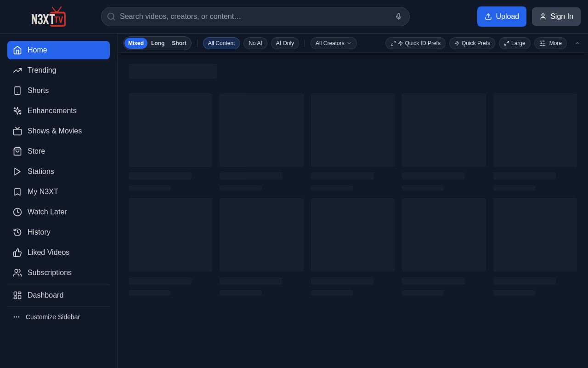Open the All Creators dropdown

point(334,43)
